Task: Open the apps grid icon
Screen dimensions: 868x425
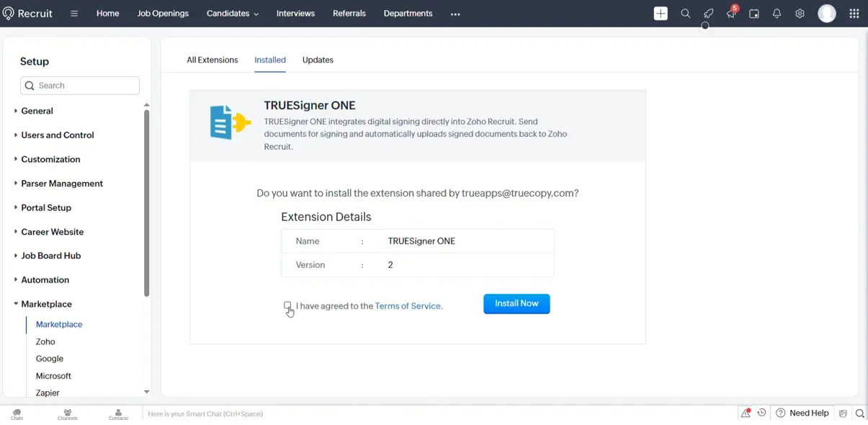Action: 854,14
